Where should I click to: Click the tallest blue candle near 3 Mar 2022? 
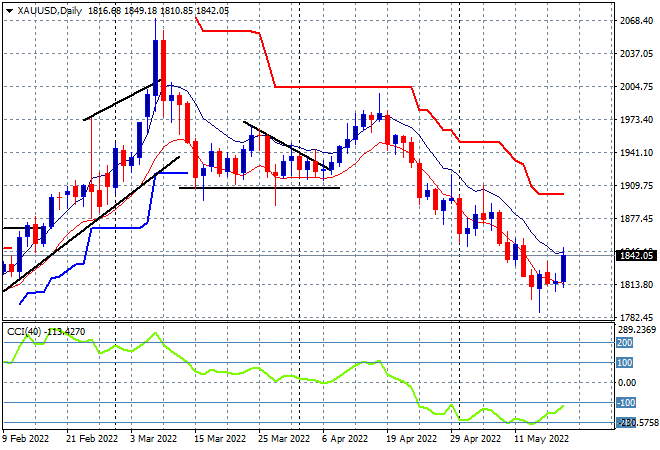tap(156, 68)
